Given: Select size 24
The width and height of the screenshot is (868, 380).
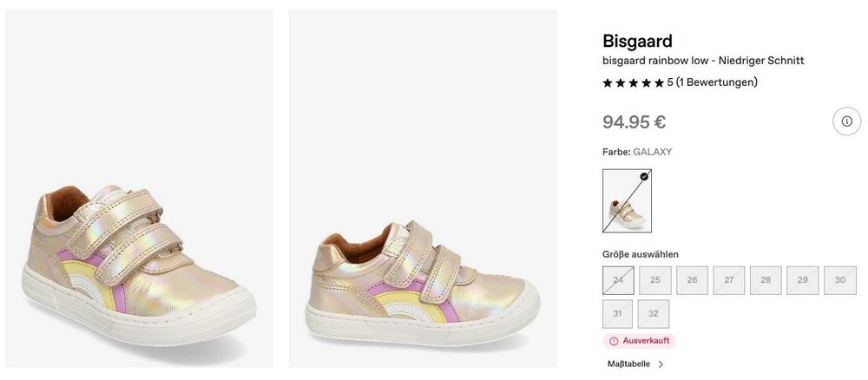Looking at the screenshot, I should tap(618, 280).
